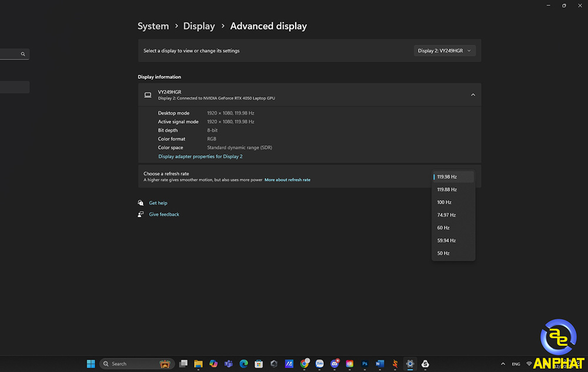Show hidden system tray icons

pyautogui.click(x=503, y=364)
